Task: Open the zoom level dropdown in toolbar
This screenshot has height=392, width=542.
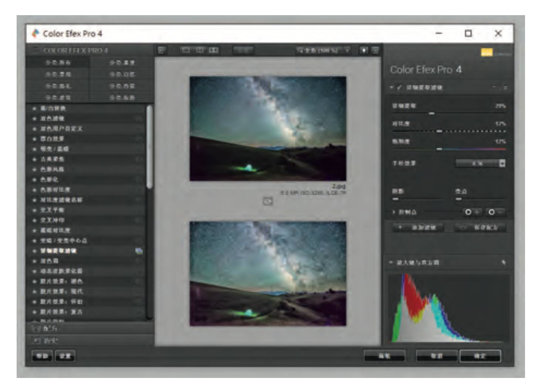Action: pos(323,50)
